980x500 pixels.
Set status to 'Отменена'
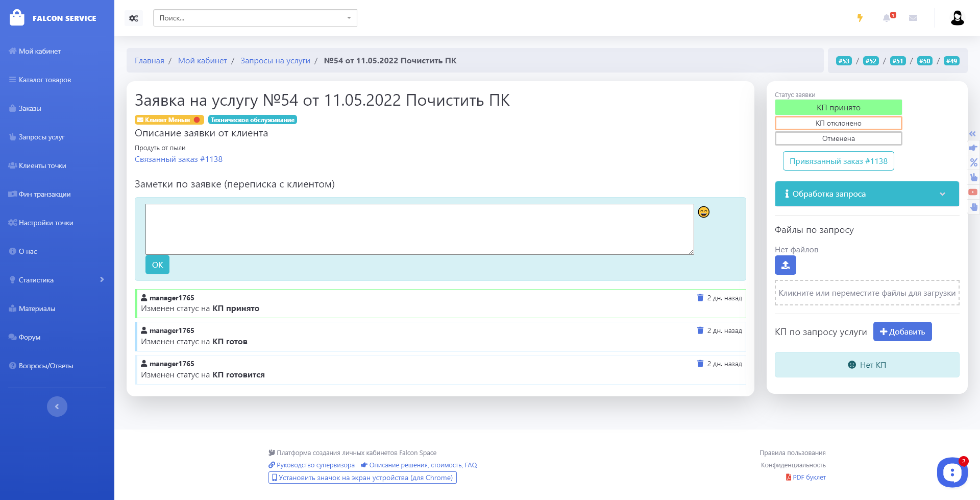[x=838, y=138]
